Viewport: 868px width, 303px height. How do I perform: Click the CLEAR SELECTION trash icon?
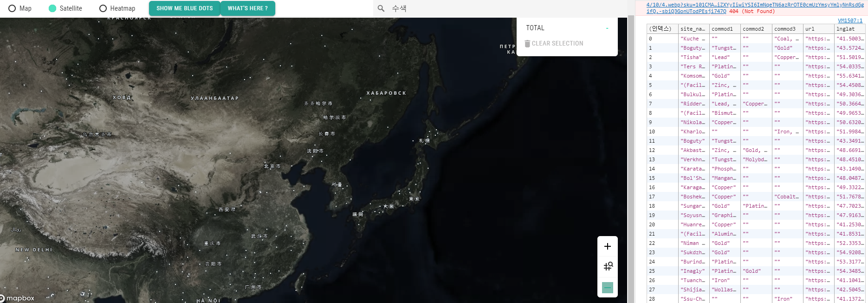[x=527, y=43]
